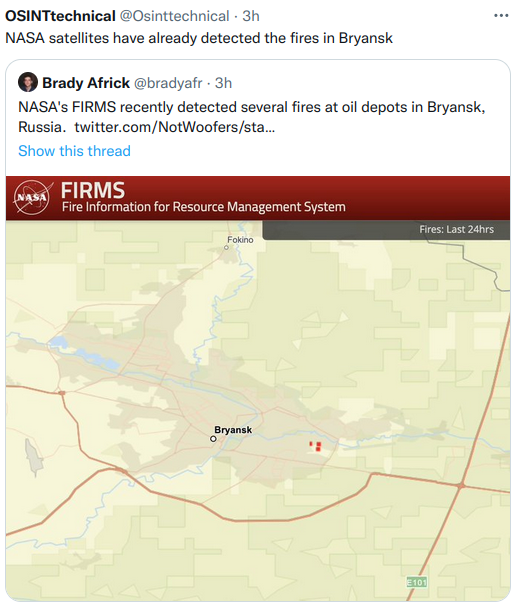The image size is (513, 608).
Task: Open the @Osinttechnical handle
Action: [x=174, y=16]
